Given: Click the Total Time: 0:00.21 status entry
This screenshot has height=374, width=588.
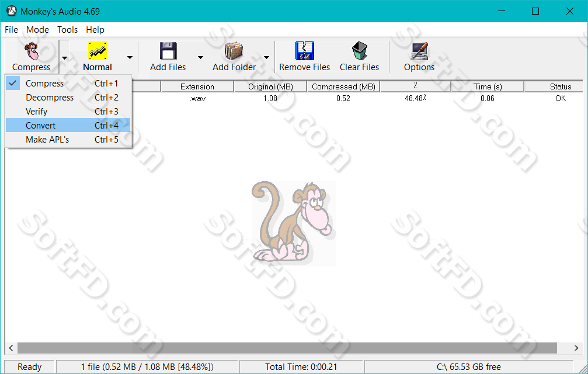Looking at the screenshot, I should point(301,367).
